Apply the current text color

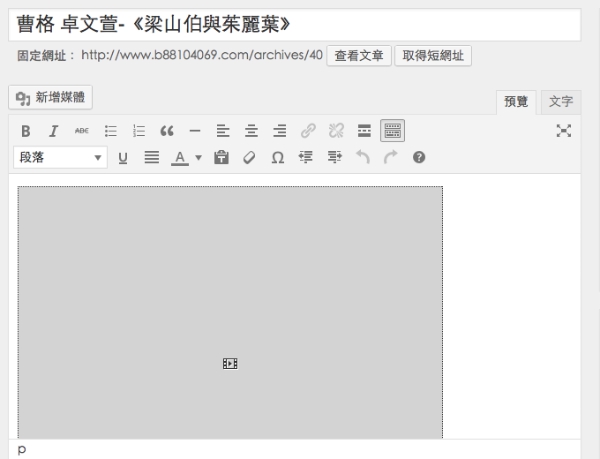(180, 157)
